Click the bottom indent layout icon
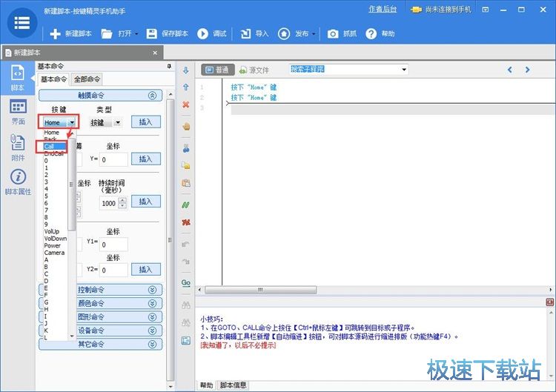 click(186, 341)
